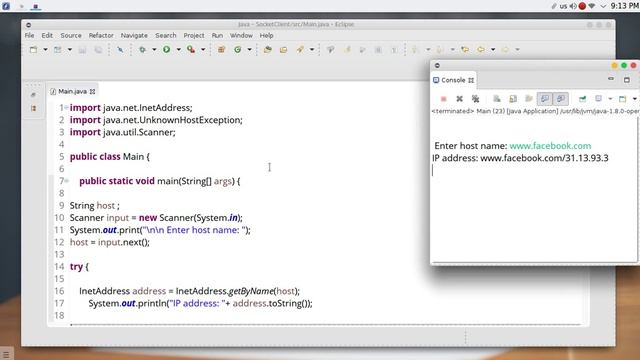
Task: Expand the Back navigation history dropdown
Action: pyautogui.click(x=493, y=50)
